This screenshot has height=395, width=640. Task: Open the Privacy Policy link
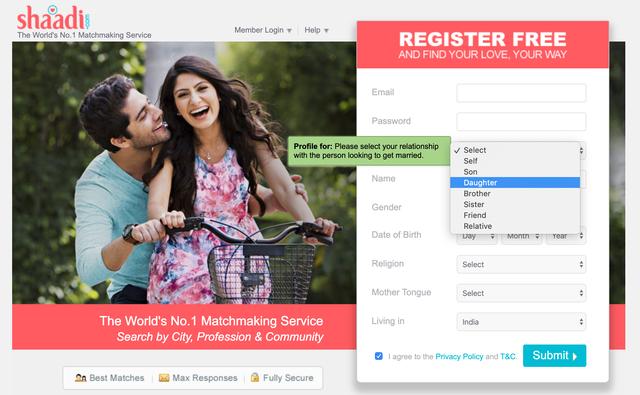pyautogui.click(x=459, y=357)
